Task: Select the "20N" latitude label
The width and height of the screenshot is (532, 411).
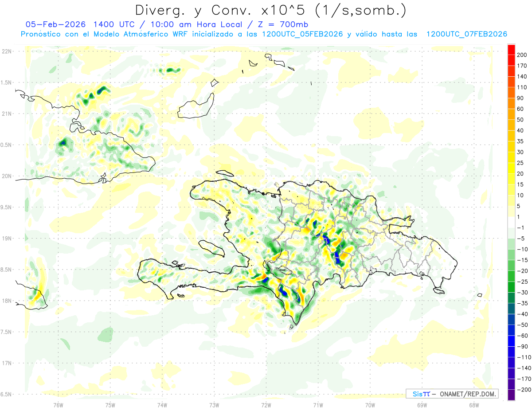Action: point(6,176)
